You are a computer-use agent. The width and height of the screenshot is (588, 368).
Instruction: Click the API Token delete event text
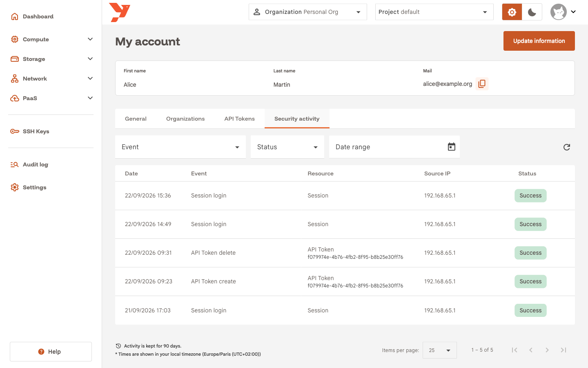pos(213,253)
